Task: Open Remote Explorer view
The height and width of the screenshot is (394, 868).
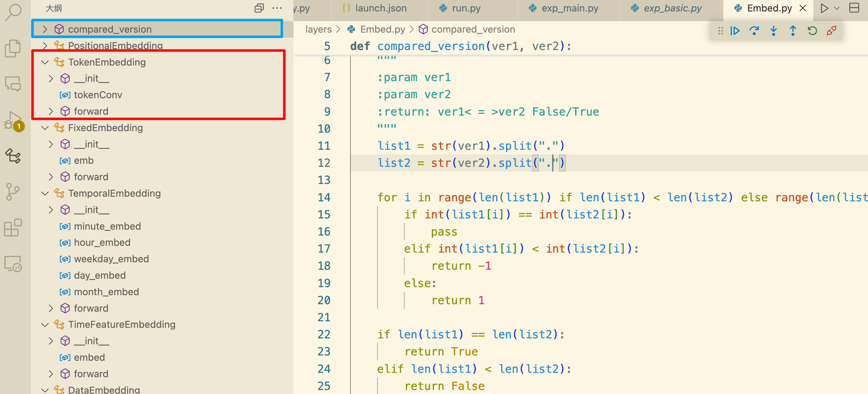Action: click(x=13, y=264)
